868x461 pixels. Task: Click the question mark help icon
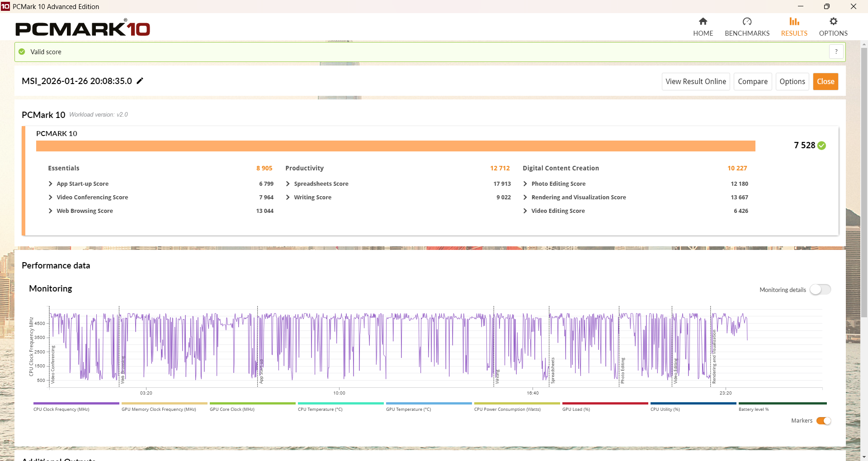836,52
